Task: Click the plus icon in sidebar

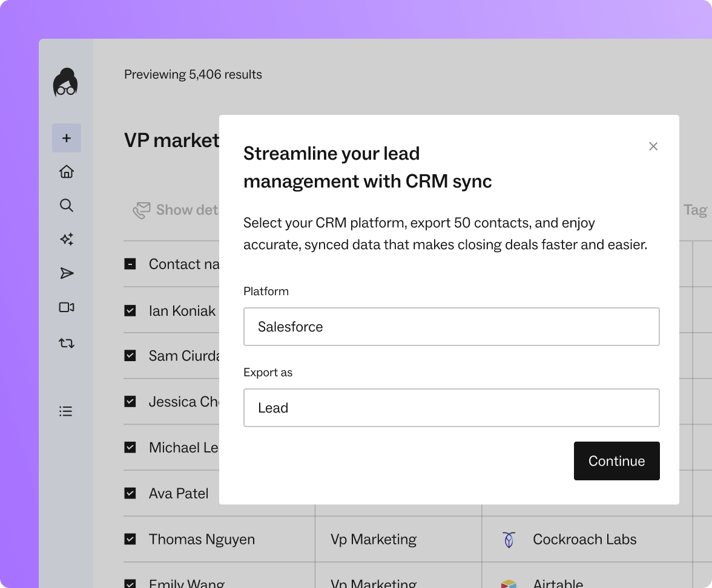Action: [67, 138]
